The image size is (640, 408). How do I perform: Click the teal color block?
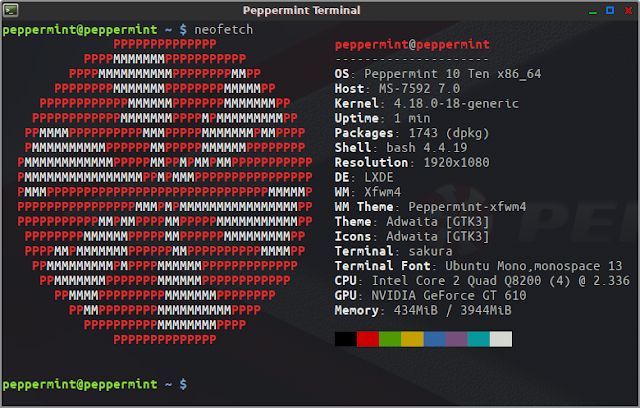click(478, 339)
